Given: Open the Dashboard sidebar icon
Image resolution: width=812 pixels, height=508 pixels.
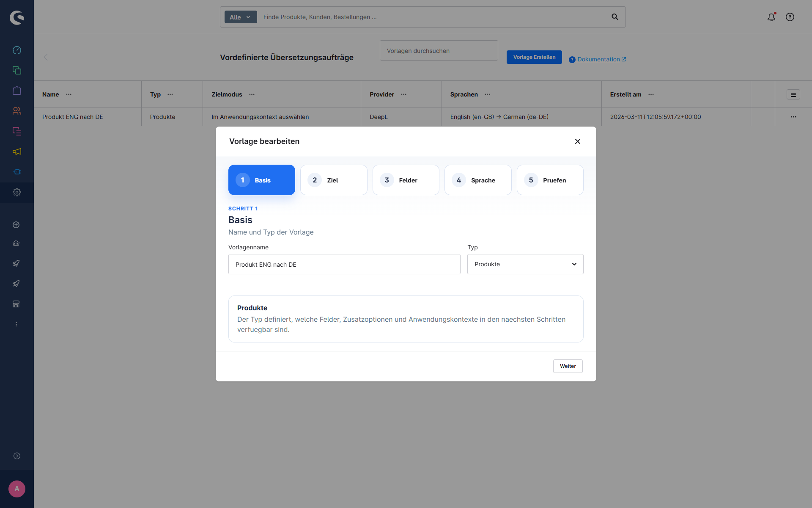Looking at the screenshot, I should click(x=17, y=50).
